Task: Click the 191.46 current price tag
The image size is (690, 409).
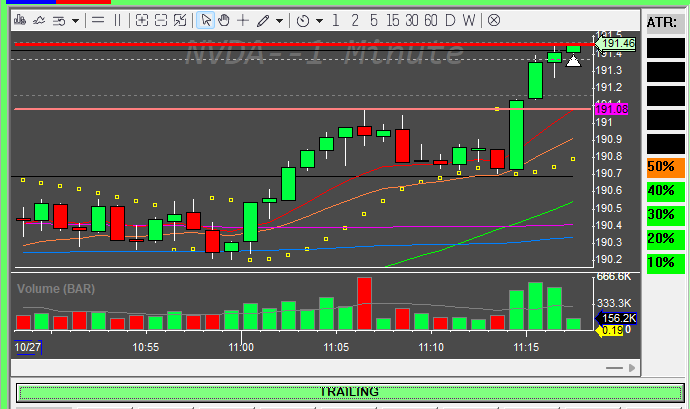Action: [x=615, y=44]
